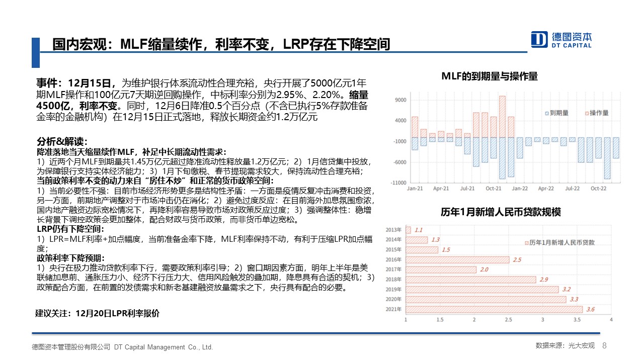Viewport: 644px width, 362px height.
Task: Click the 德图资本 logo text
Action: [x=572, y=37]
